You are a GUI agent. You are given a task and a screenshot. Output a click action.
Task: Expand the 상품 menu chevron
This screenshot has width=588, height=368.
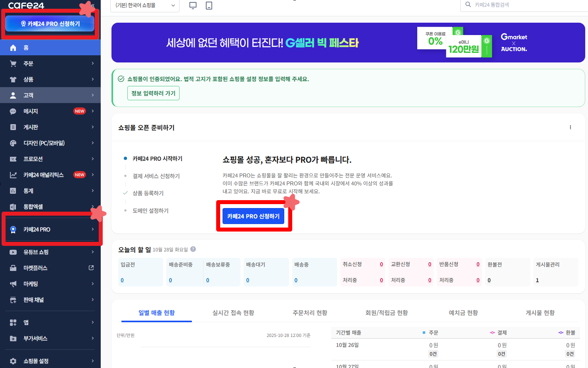tap(93, 79)
